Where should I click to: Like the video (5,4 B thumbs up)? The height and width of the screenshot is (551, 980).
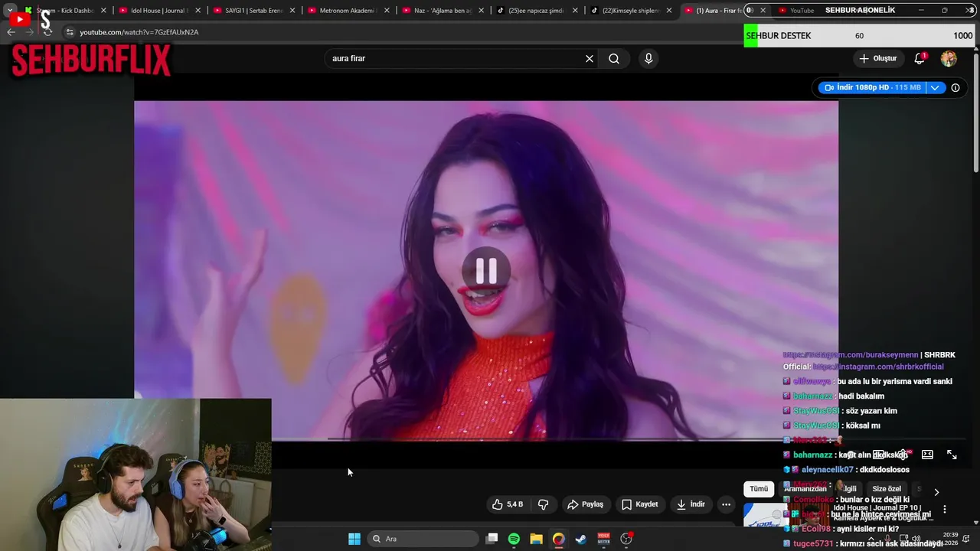pos(507,504)
